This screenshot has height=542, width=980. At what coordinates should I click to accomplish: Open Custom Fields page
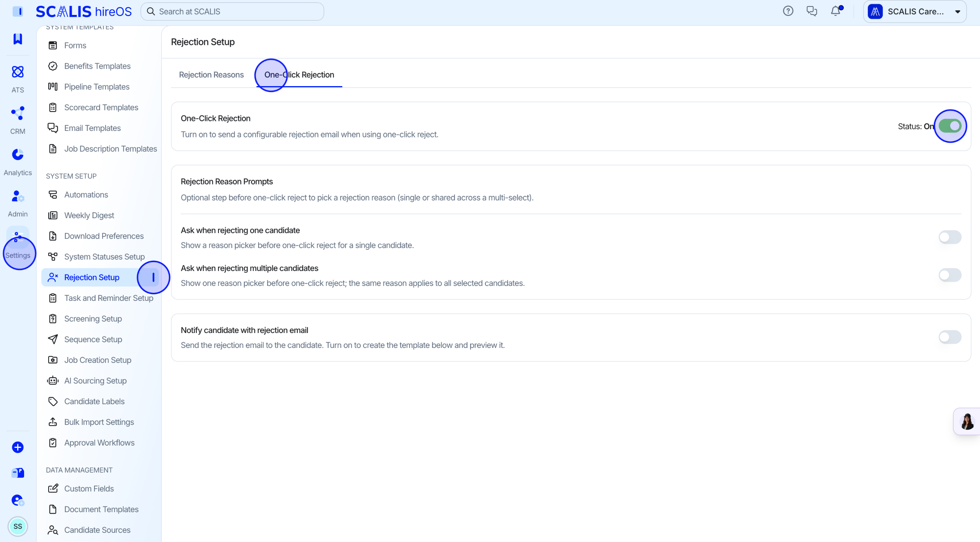pos(100,489)
